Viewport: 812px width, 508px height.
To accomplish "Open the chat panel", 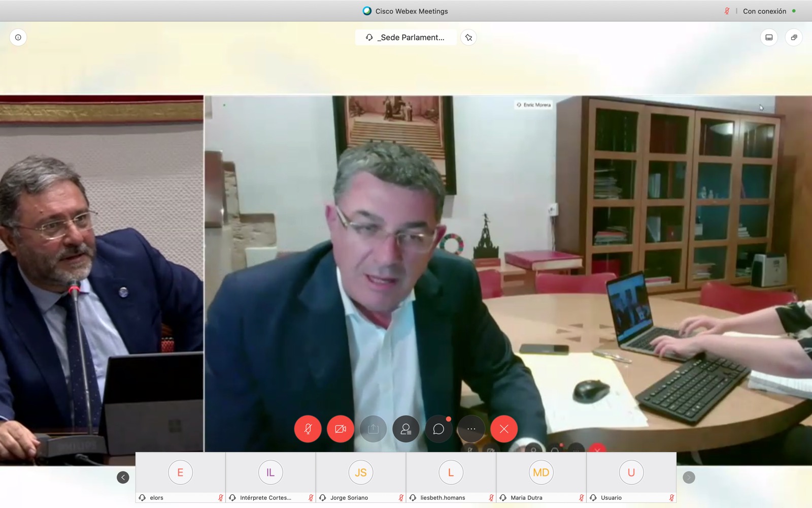I will [438, 429].
